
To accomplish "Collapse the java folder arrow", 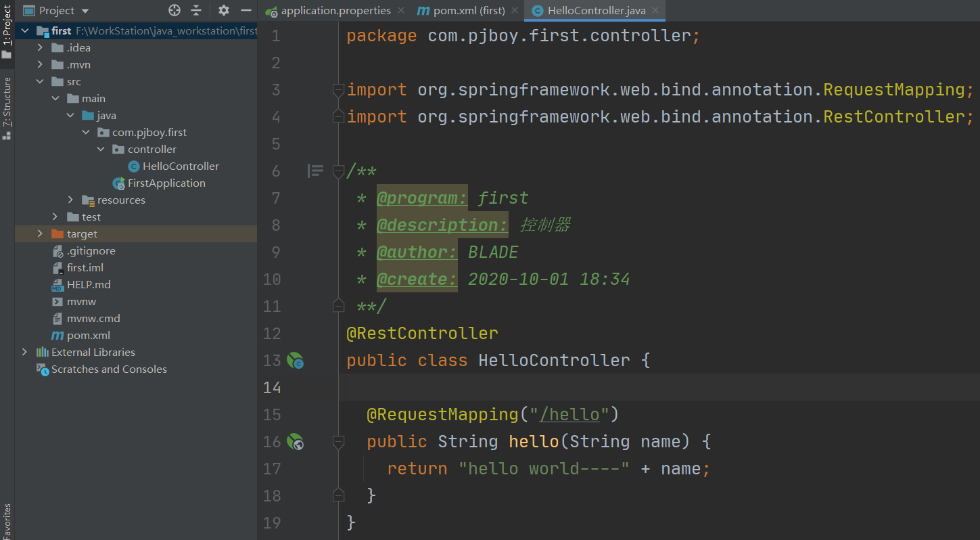I will pos(70,115).
